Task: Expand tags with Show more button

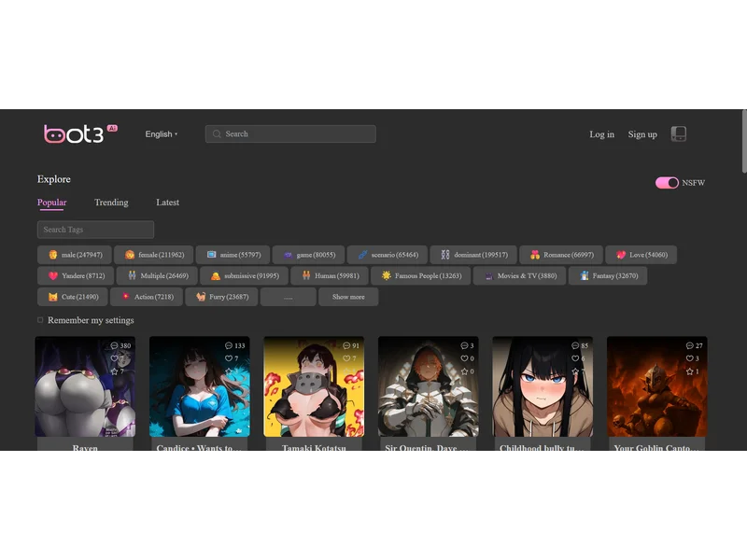Action: [348, 297]
